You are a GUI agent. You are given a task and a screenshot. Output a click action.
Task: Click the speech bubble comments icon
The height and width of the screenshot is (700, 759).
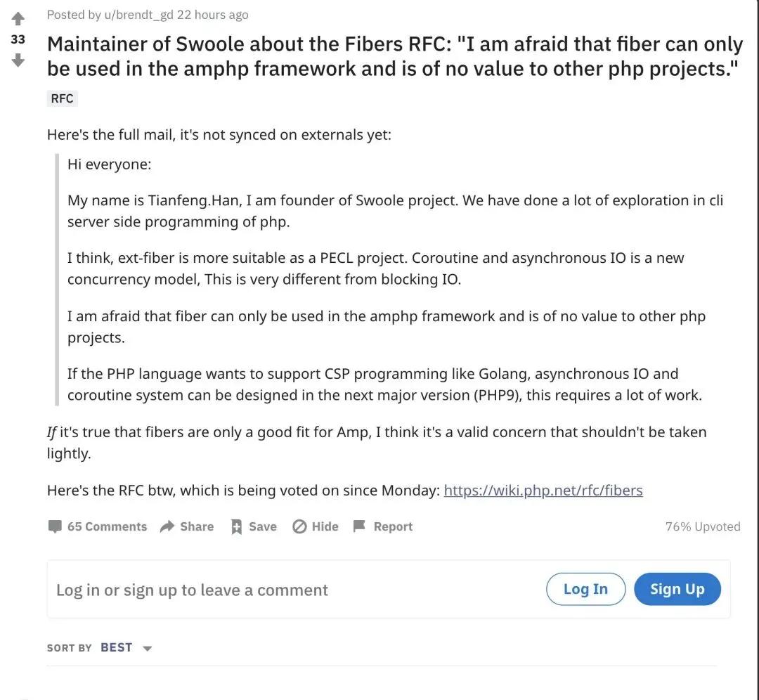click(55, 526)
